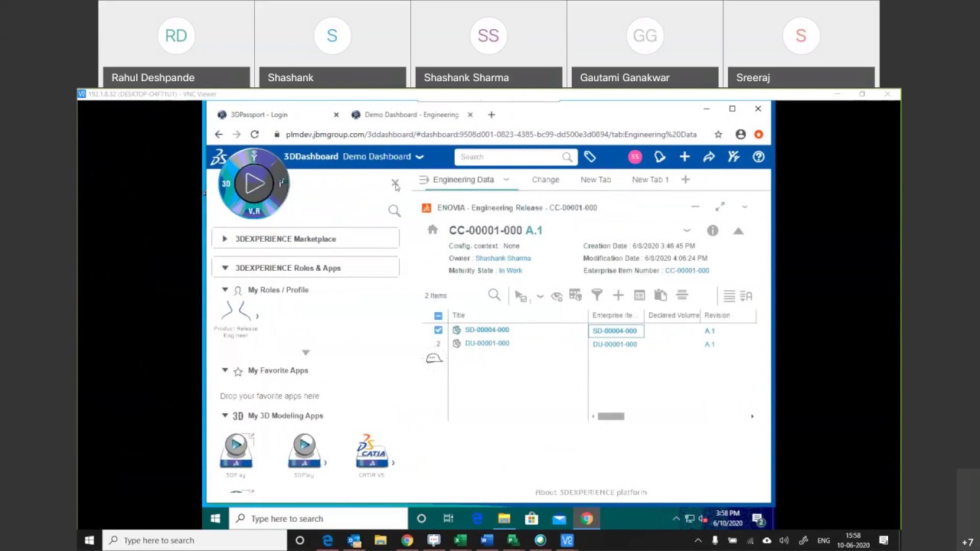Minimize the ENOVIA Engineering Release widget
Viewport: 980px width, 551px height.
click(x=695, y=207)
